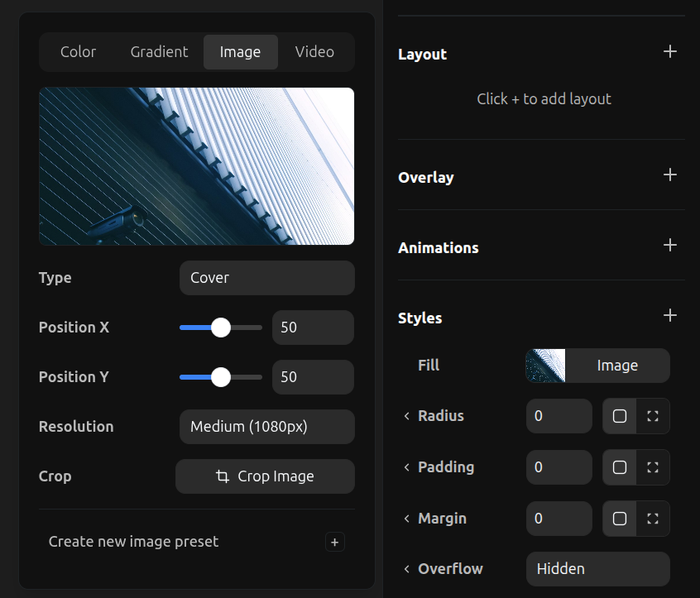Open the Type dropdown showing Cover
The width and height of the screenshot is (700, 598).
266,278
